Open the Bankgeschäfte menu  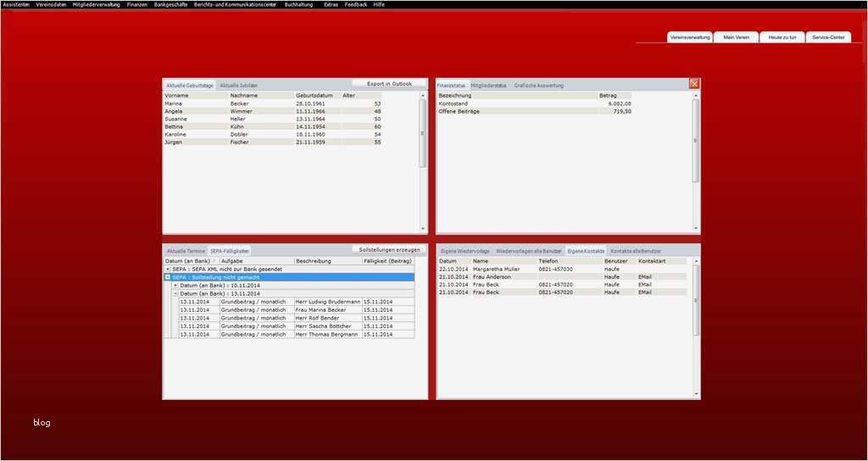(x=170, y=4)
